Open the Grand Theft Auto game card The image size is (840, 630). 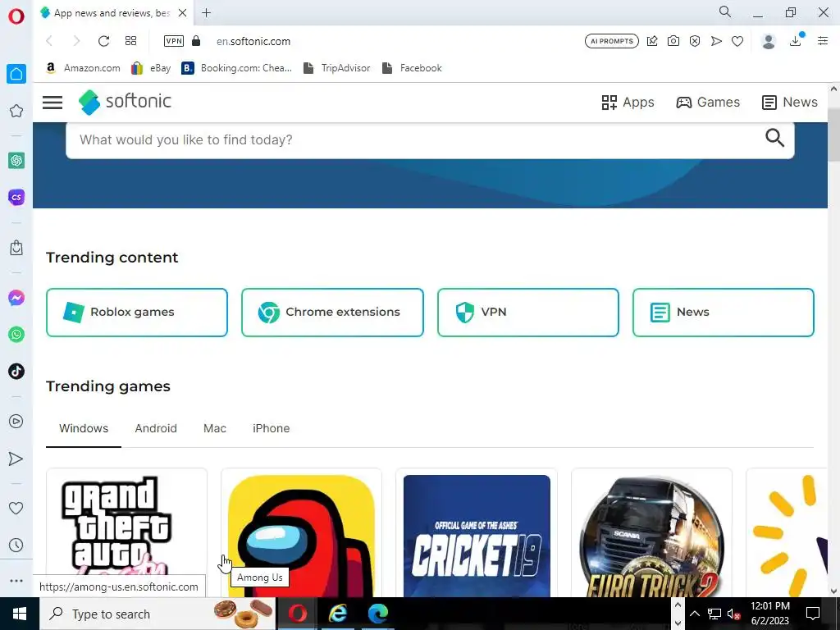point(126,532)
